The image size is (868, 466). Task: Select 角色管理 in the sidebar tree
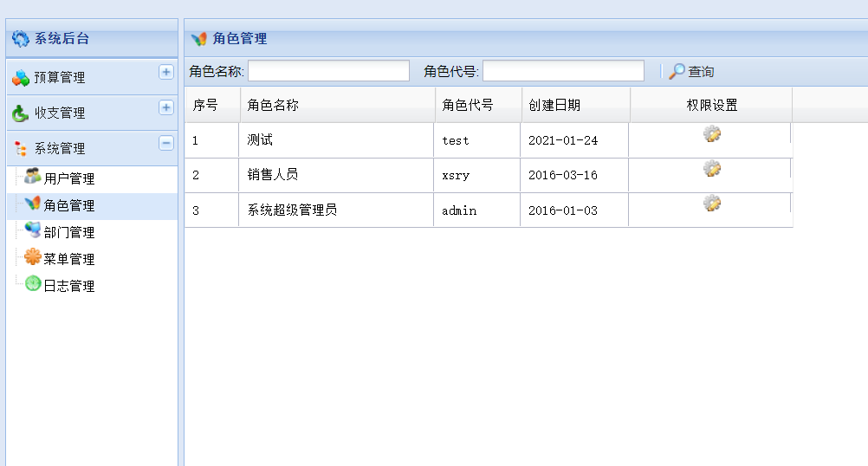click(x=69, y=206)
